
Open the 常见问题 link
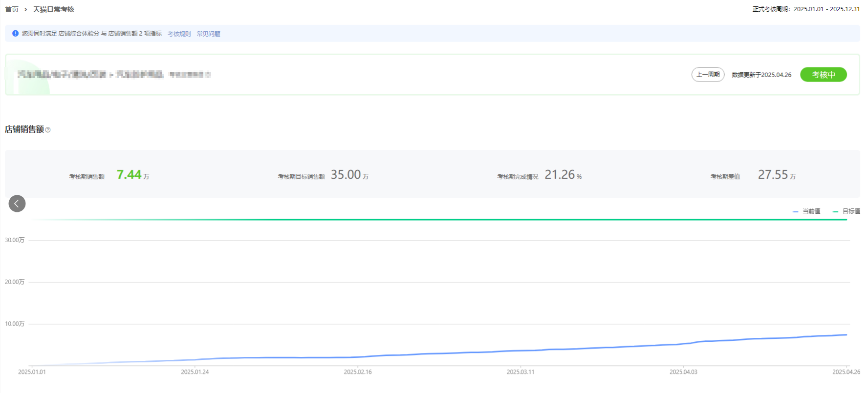point(208,34)
